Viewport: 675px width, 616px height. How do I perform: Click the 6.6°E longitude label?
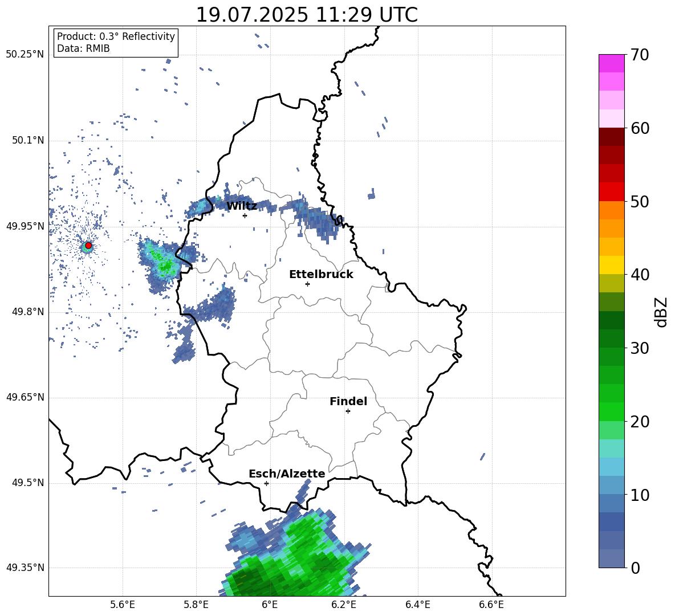point(491,605)
